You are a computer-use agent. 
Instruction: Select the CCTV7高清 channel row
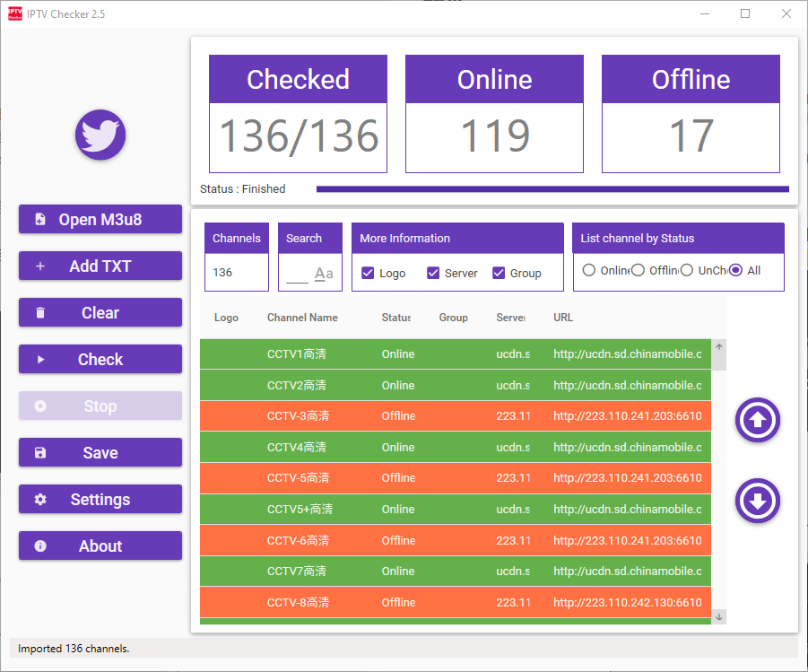pos(456,572)
